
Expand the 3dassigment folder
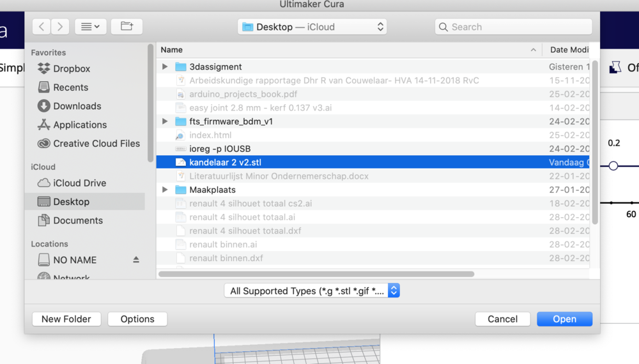click(165, 66)
